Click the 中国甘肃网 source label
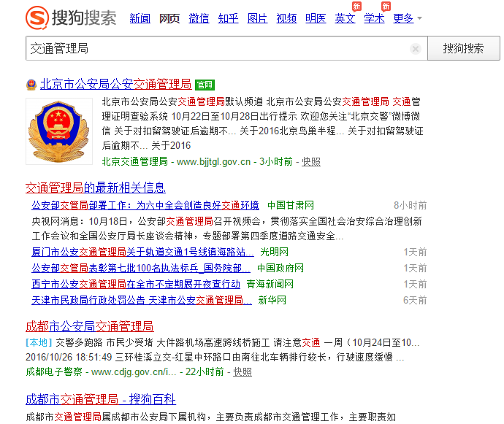Screen dimensions: 504x424 pos(291,205)
